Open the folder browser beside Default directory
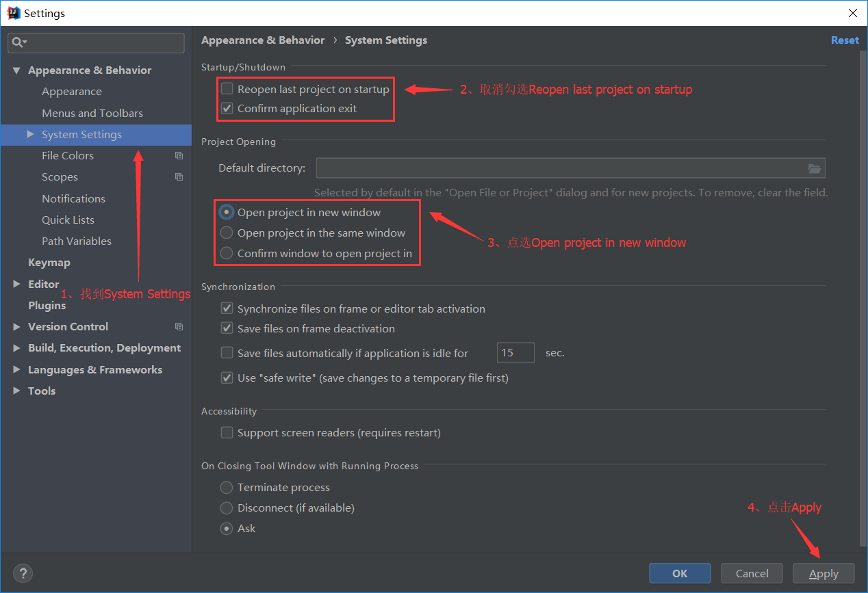The height and width of the screenshot is (593, 868). coord(815,168)
